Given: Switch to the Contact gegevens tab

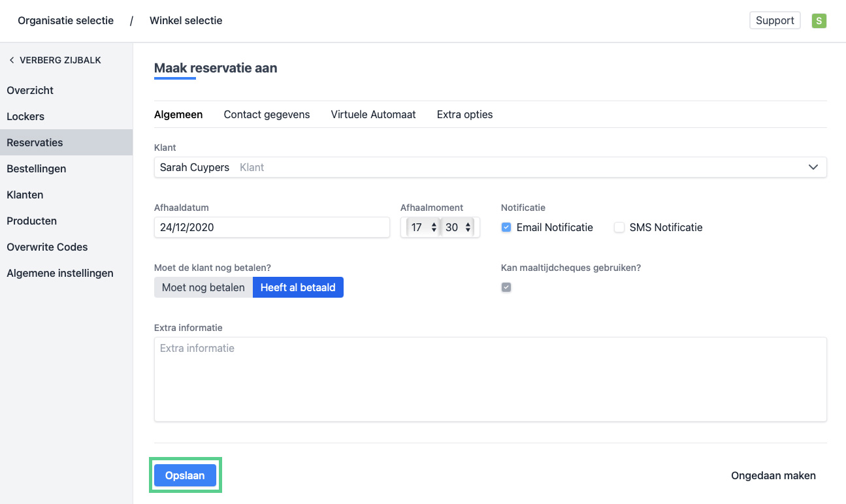Looking at the screenshot, I should pyautogui.click(x=267, y=114).
